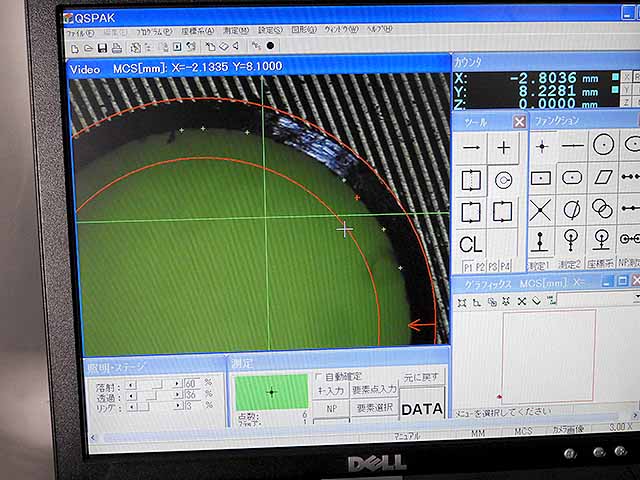Click the CL clear button in ツール panel
This screenshot has width=640, height=480.
click(471, 244)
